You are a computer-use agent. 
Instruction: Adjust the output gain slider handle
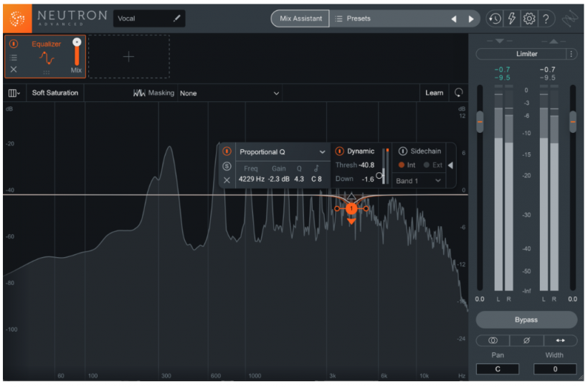click(573, 121)
